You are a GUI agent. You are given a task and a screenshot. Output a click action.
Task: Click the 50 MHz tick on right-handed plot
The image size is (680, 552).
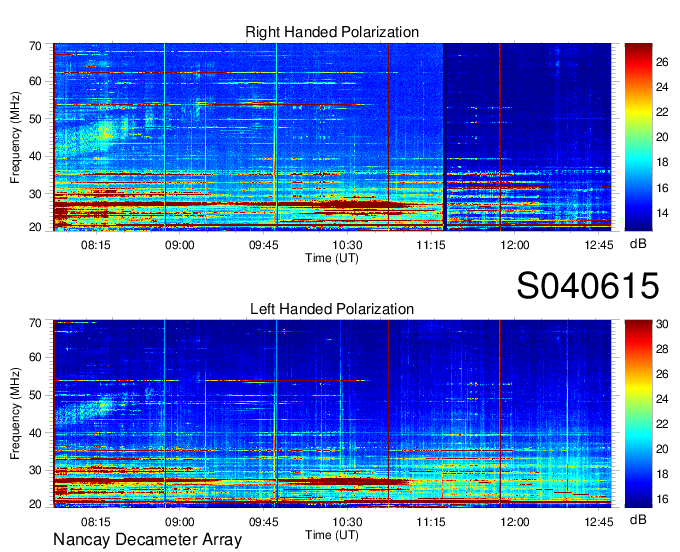(x=35, y=119)
